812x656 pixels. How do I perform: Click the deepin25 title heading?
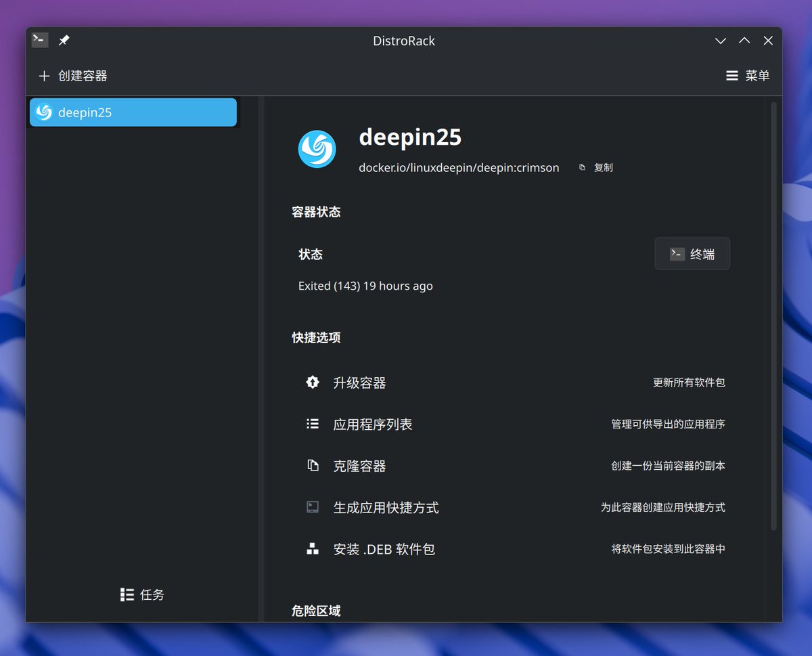pyautogui.click(x=410, y=137)
